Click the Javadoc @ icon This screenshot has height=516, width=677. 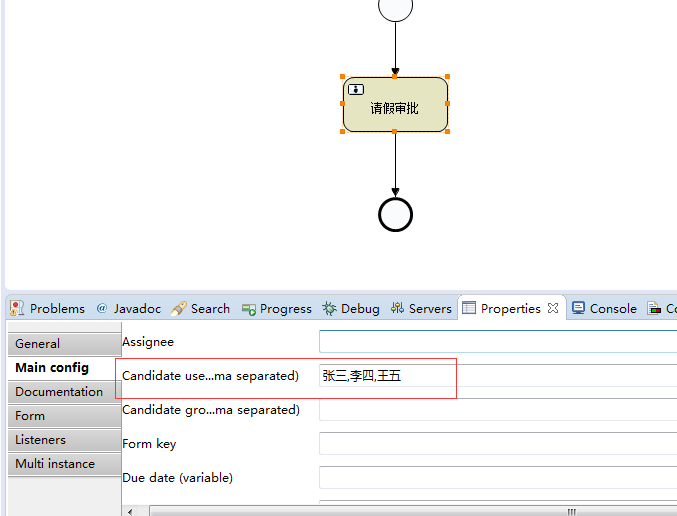tap(102, 308)
